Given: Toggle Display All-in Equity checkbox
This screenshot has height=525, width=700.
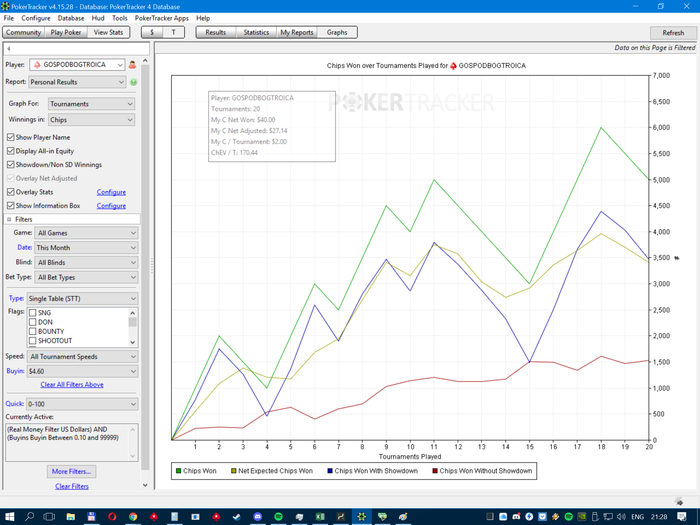Looking at the screenshot, I should pyautogui.click(x=11, y=151).
